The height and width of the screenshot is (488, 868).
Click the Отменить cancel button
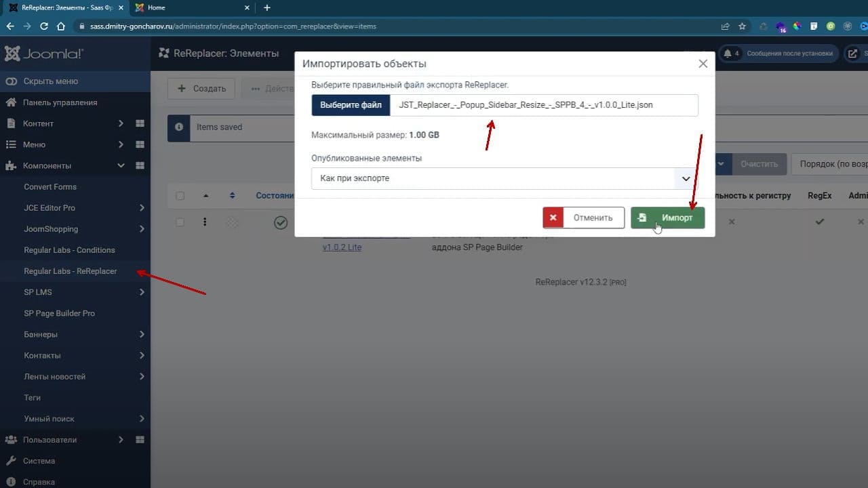pos(583,218)
